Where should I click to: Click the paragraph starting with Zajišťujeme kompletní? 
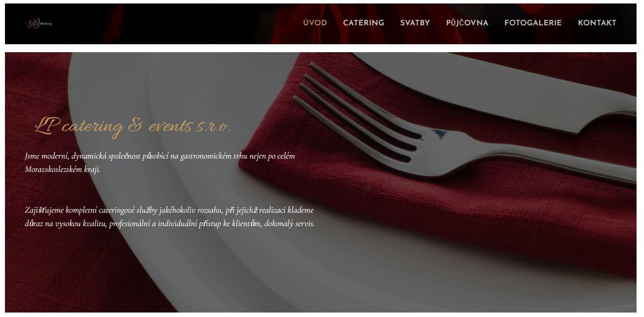click(x=170, y=217)
